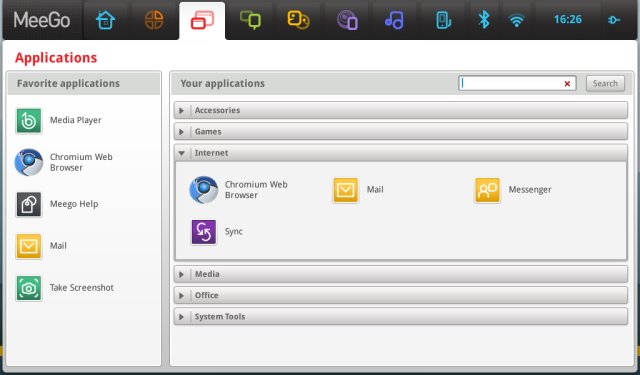Expand the System Tools category
The width and height of the screenshot is (640, 375).
[x=401, y=316]
